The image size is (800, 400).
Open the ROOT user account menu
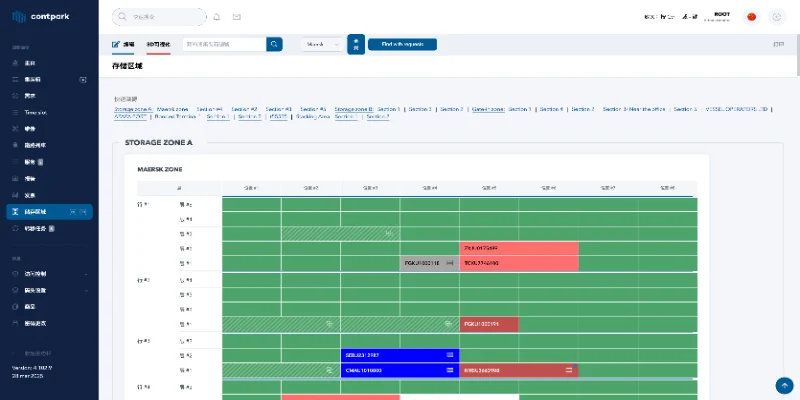coord(722,17)
